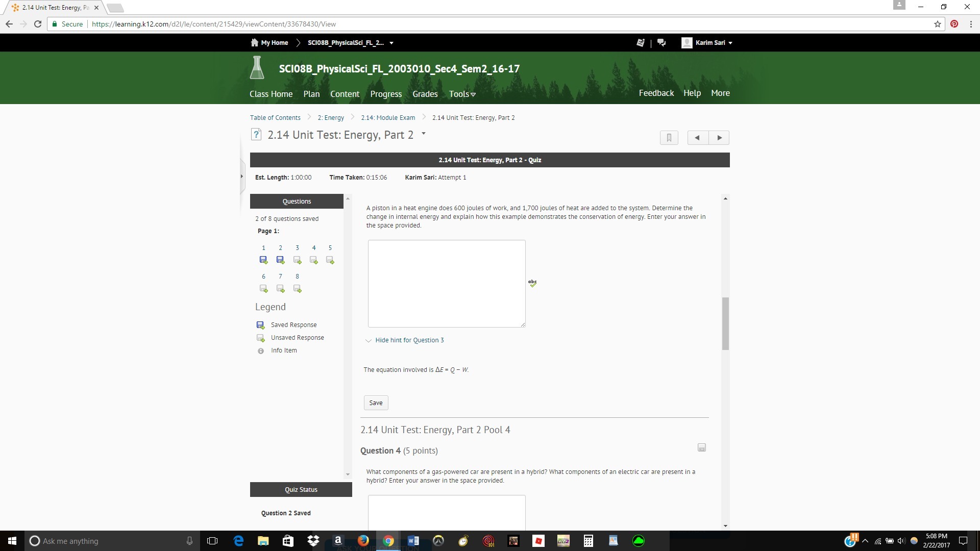
Task: Go to next content with right arrow
Action: (719, 138)
